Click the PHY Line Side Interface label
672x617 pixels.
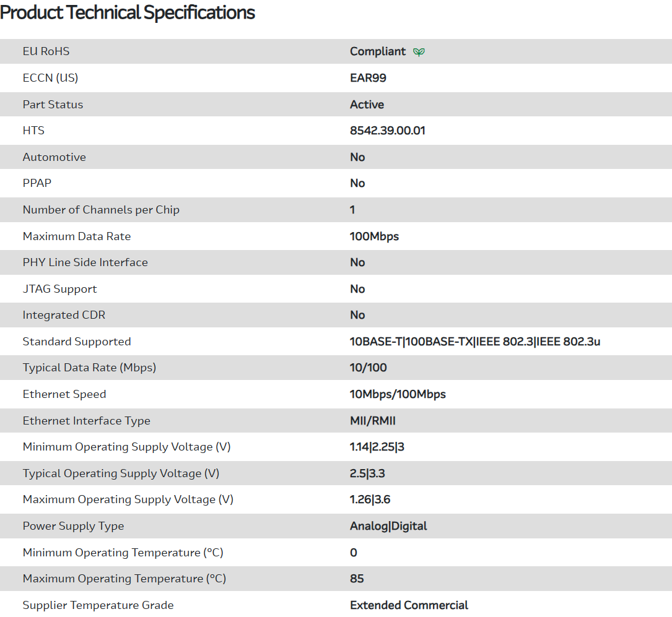click(85, 262)
